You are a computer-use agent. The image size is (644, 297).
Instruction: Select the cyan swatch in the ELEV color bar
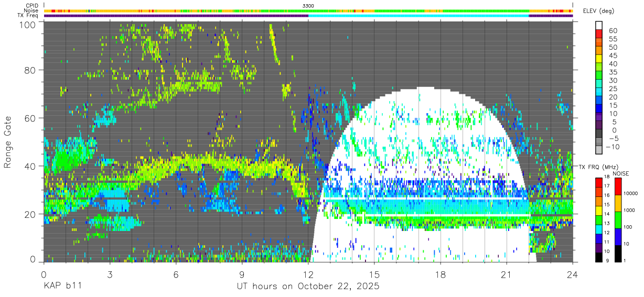599,91
